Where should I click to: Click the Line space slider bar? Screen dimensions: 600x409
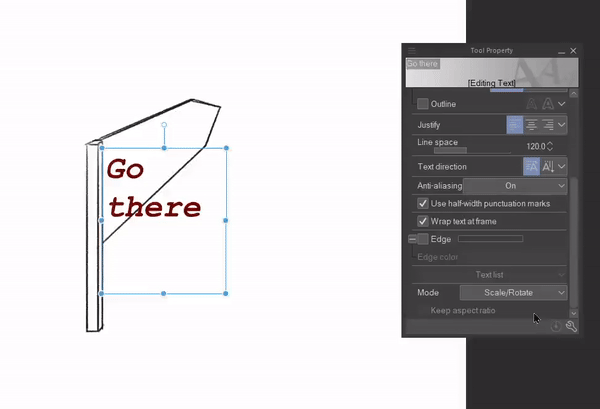pos(472,150)
